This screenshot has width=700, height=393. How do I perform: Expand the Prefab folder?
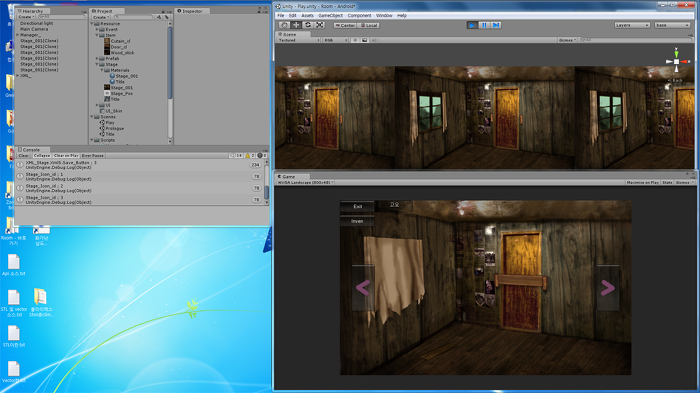pyautogui.click(x=97, y=59)
